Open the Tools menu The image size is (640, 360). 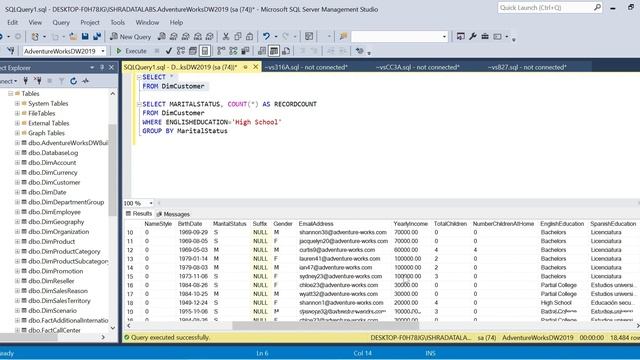coord(118,22)
